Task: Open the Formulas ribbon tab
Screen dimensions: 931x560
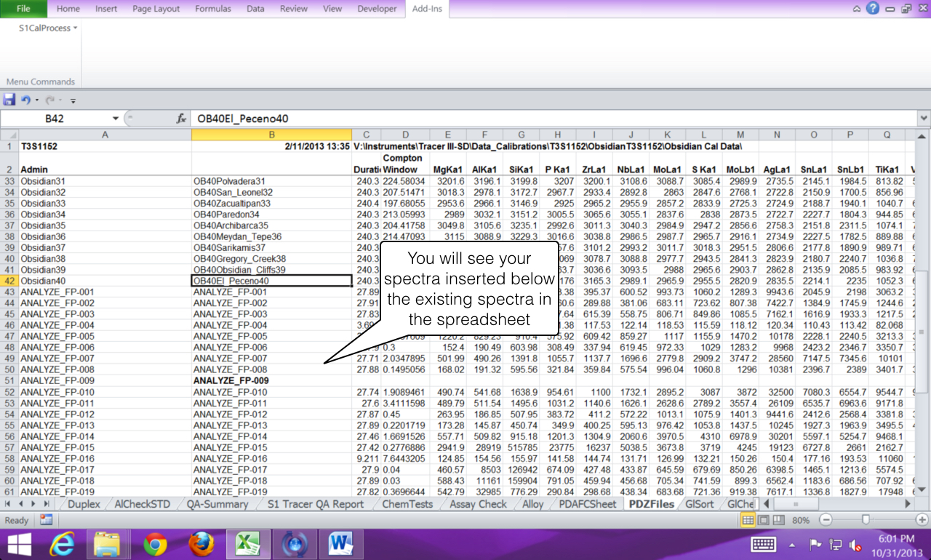Action: 213,9
